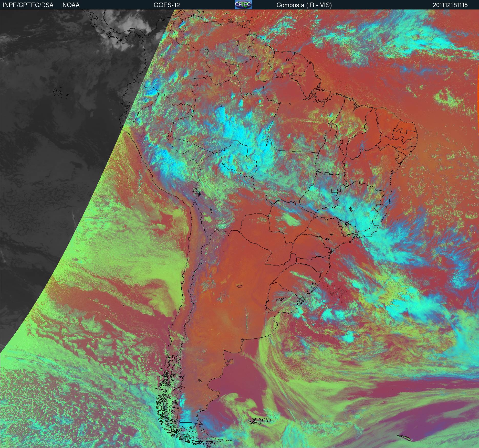479x448 pixels.
Task: Click the Composta (IR - VIS) title
Action: point(304,5)
